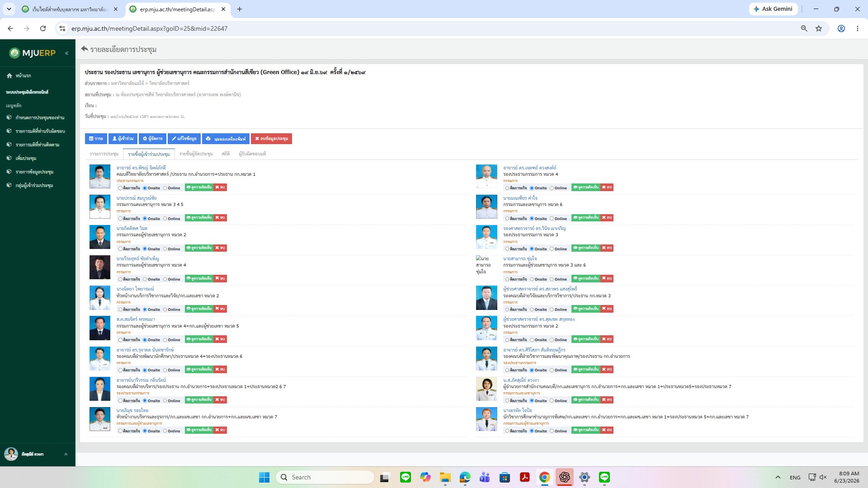Delete attendee นายวีระยุทธ์ ชัยคำเพ็ญ
This screenshot has width=868, height=488.
coord(220,278)
